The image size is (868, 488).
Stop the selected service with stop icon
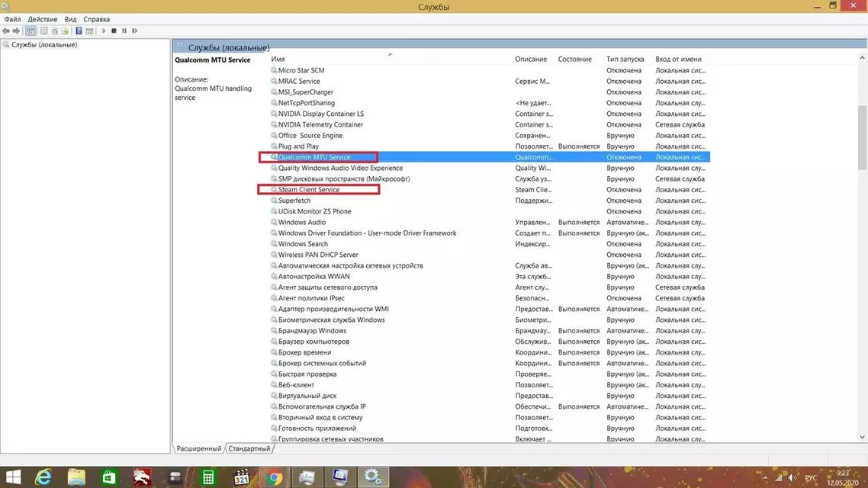(114, 31)
